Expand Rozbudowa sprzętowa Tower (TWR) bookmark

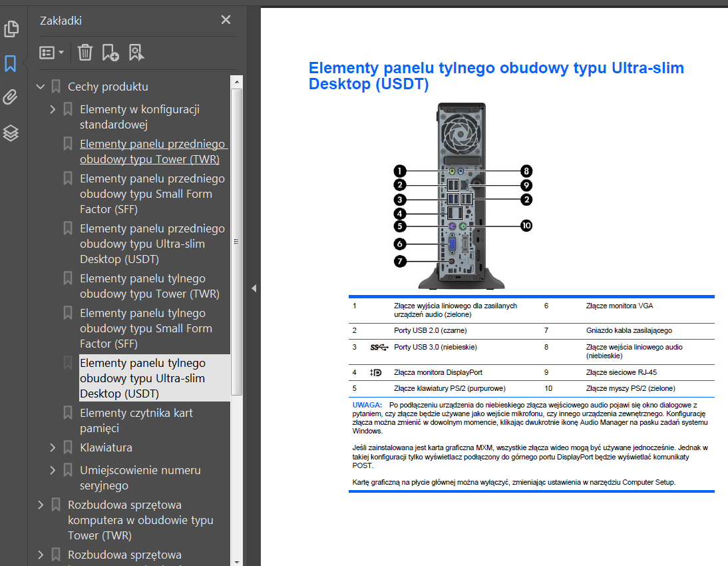tap(41, 505)
